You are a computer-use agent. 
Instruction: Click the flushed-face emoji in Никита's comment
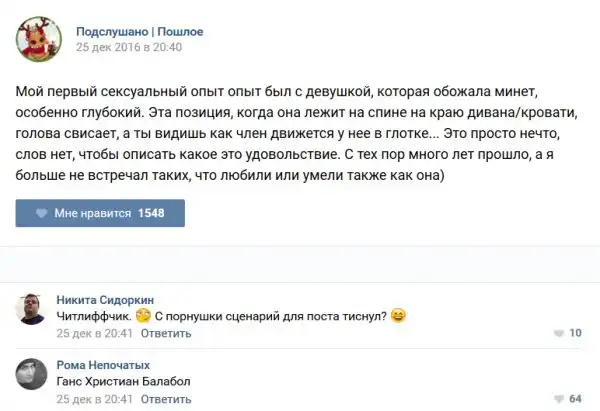[143, 315]
